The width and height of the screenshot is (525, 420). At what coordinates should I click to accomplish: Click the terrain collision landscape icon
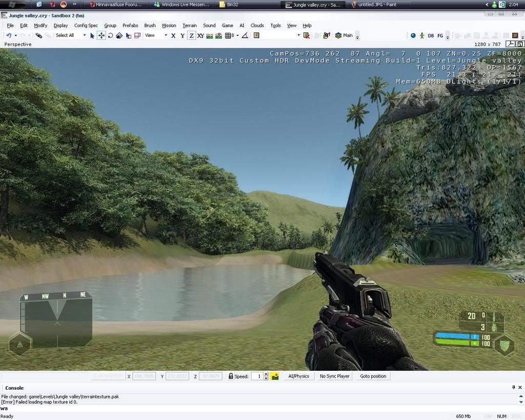coord(275,376)
